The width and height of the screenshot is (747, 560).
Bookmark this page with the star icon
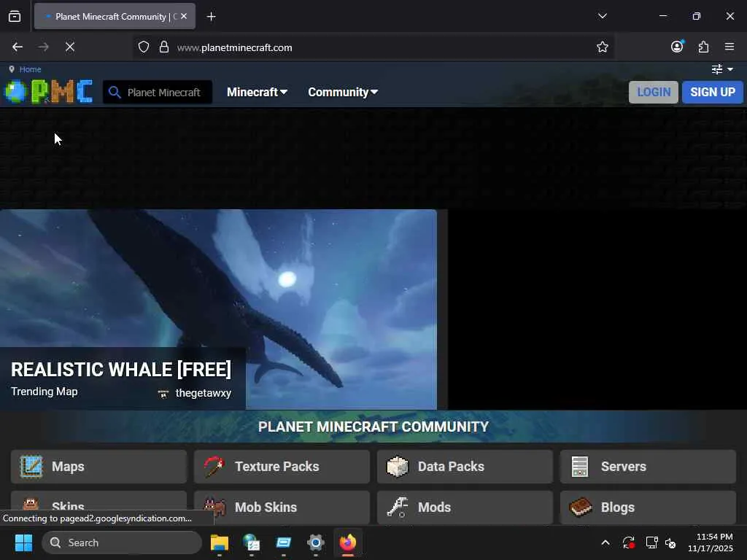point(602,47)
